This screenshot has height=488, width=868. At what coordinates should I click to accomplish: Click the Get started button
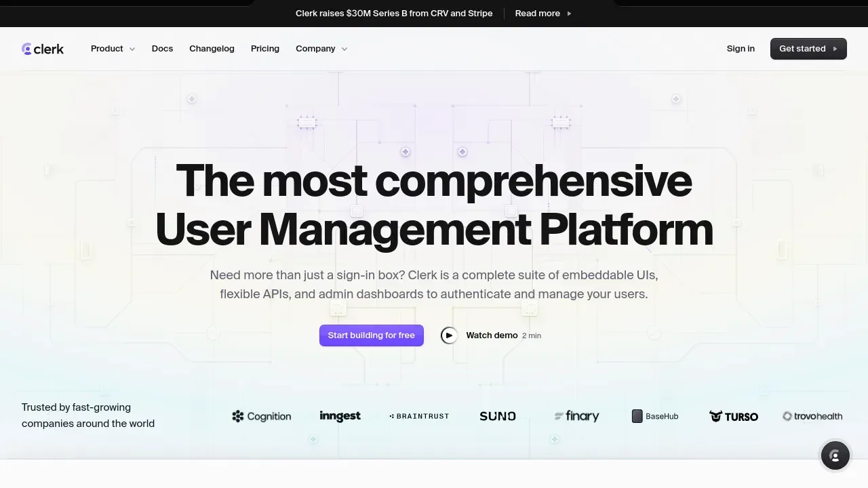[808, 49]
